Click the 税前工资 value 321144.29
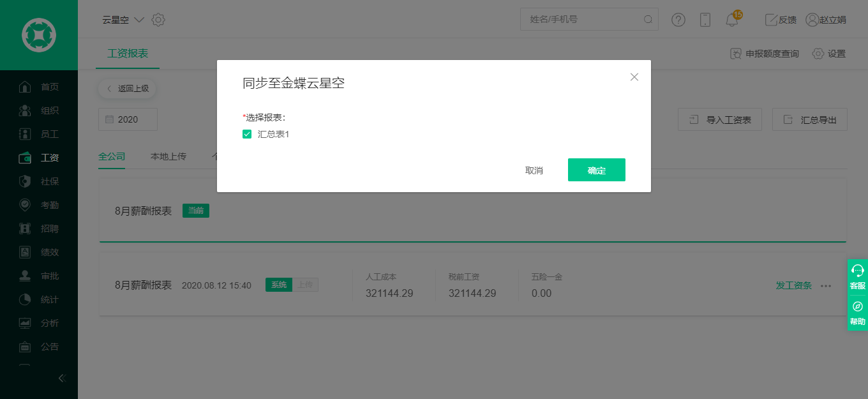868x399 pixels. pos(472,294)
